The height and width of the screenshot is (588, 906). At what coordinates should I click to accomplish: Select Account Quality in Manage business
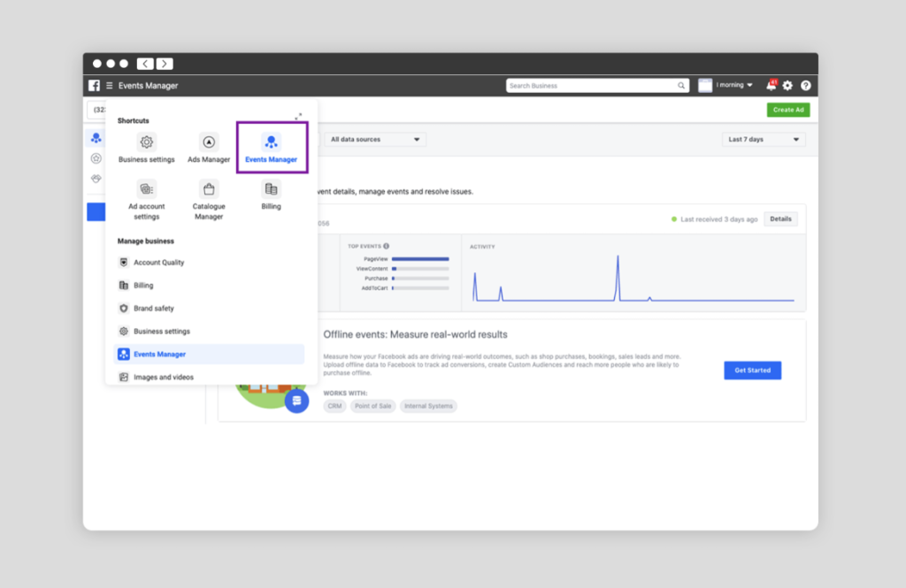[159, 263]
